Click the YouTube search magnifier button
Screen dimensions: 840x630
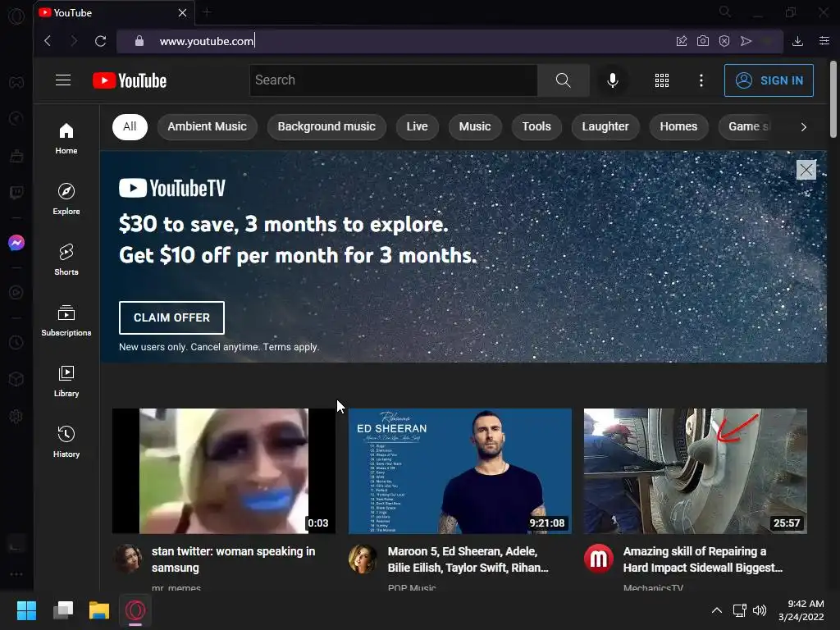click(x=563, y=80)
